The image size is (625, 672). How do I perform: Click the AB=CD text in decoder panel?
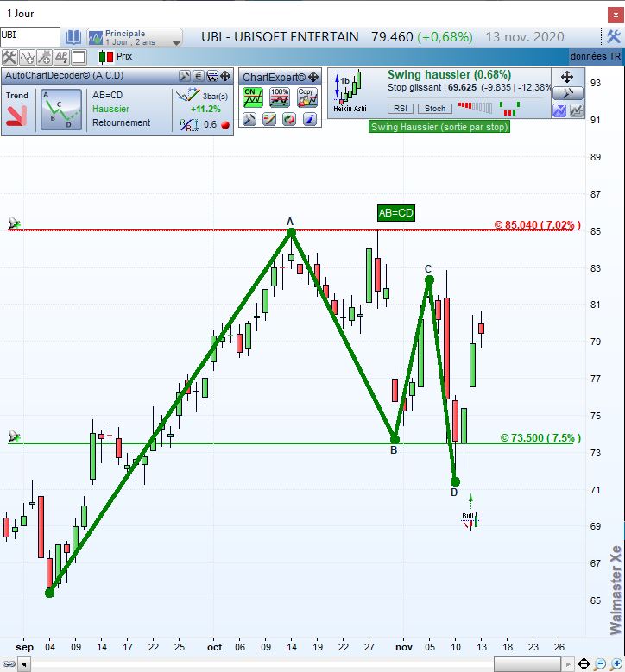click(x=107, y=95)
